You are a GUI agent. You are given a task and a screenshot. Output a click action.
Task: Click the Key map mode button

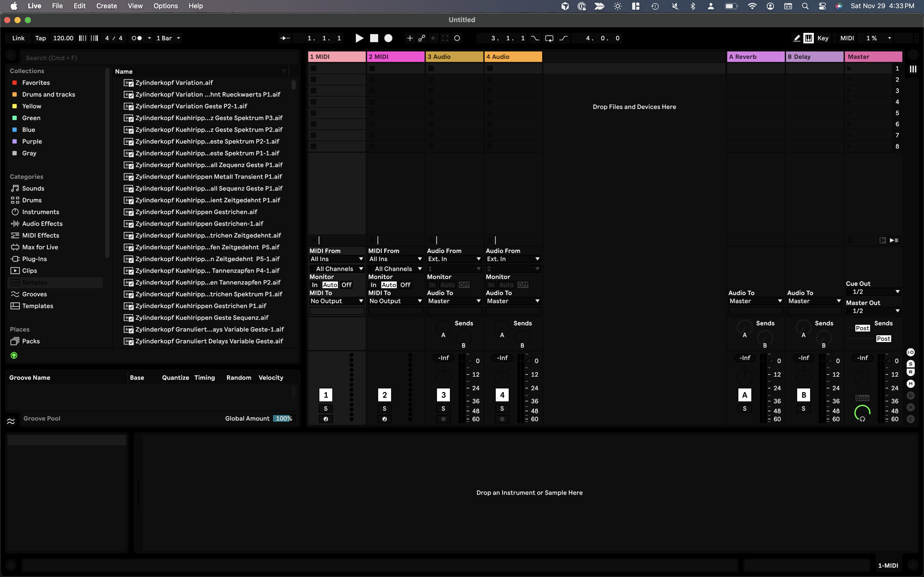pos(822,38)
